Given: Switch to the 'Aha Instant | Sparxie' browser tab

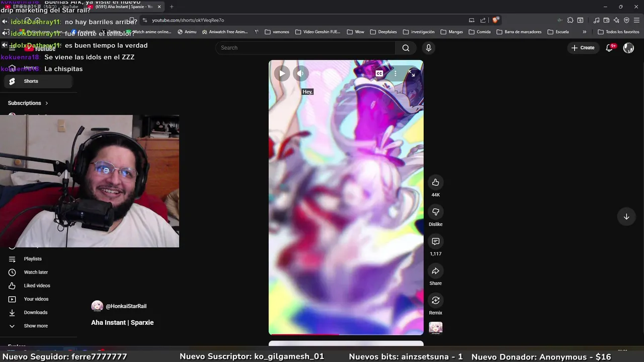Looking at the screenshot, I should [x=124, y=7].
